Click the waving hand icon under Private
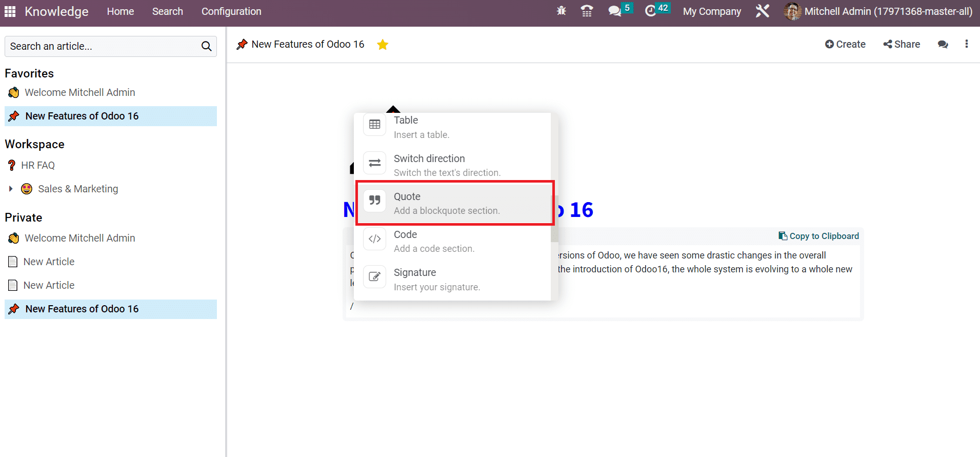The height and width of the screenshot is (457, 980). 14,238
